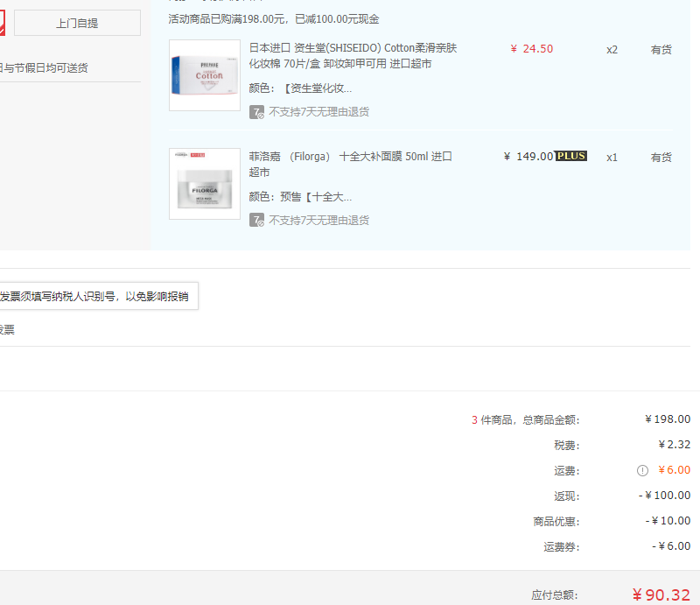The height and width of the screenshot is (605, 700).
Task: Click the x2 quantity for Shiseido cotton
Action: pyautogui.click(x=612, y=50)
